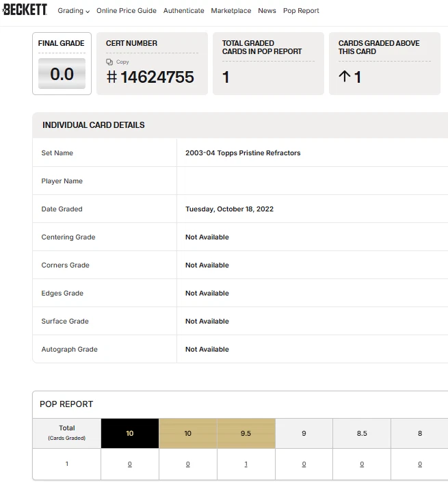
Task: Click the Total Cards Graded header cell
Action: (67, 434)
